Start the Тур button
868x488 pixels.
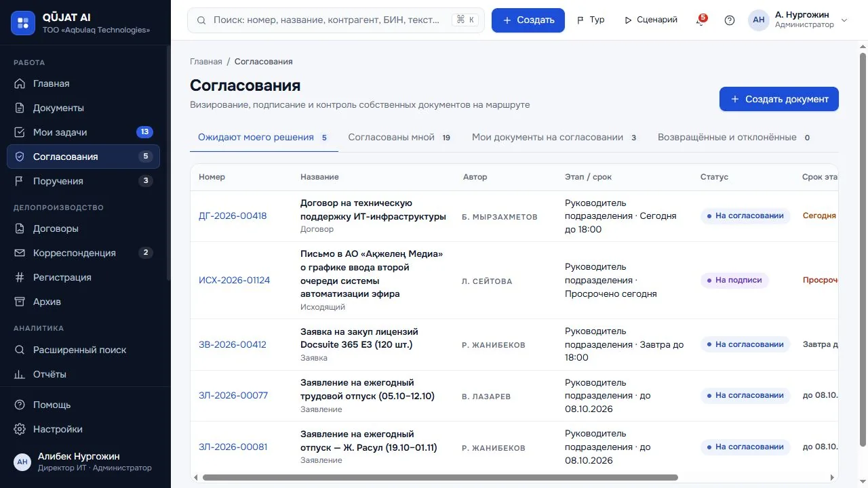[x=591, y=20]
